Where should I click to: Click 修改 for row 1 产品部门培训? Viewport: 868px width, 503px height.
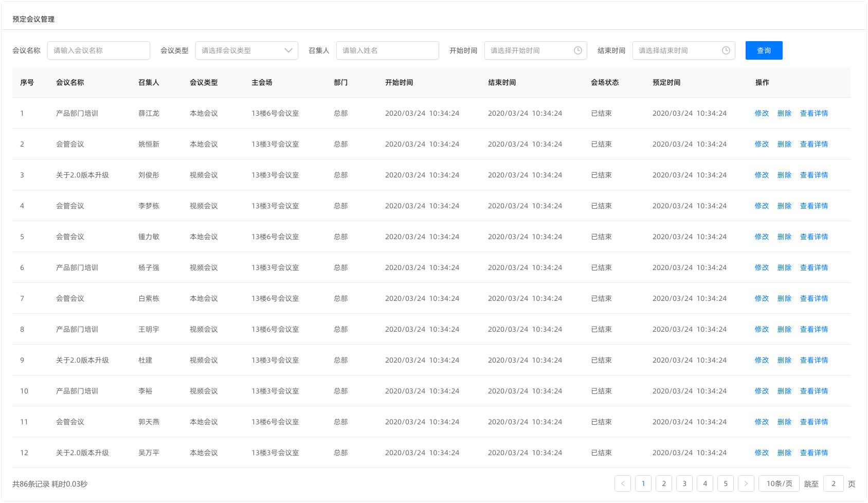click(762, 113)
